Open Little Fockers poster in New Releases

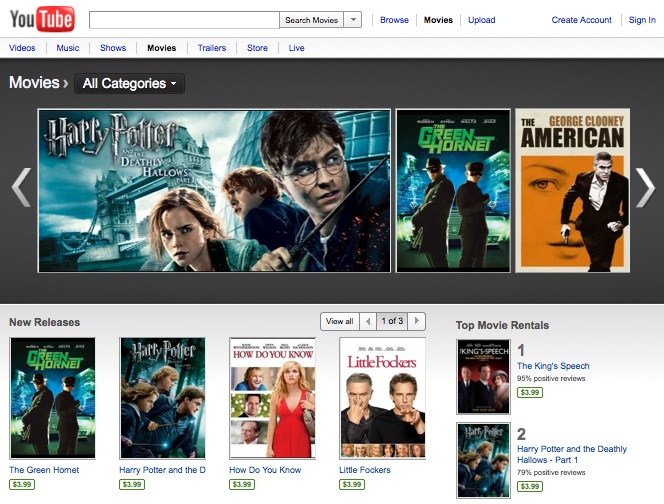click(382, 397)
